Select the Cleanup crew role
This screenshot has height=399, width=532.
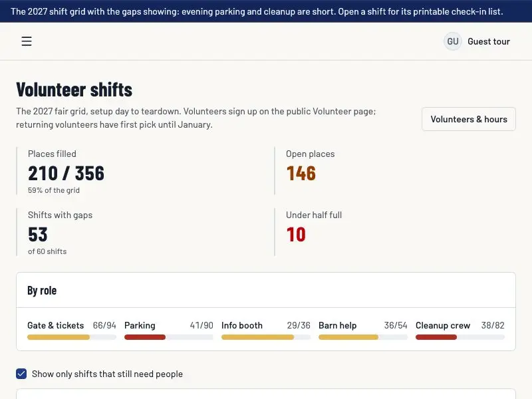pyautogui.click(x=443, y=325)
